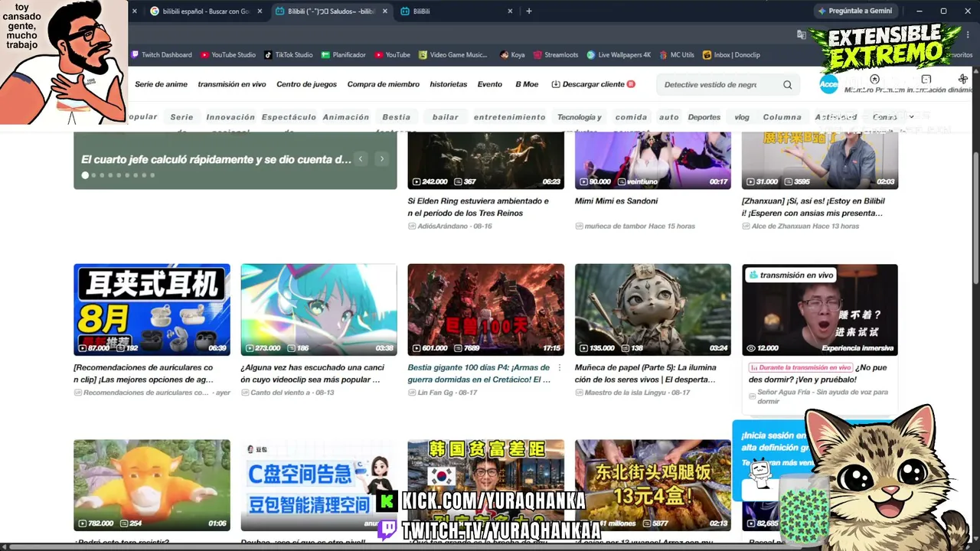Select the Bestia category

[396, 117]
